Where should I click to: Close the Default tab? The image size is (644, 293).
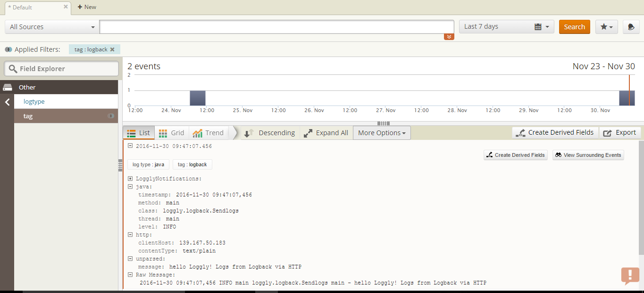(66, 7)
